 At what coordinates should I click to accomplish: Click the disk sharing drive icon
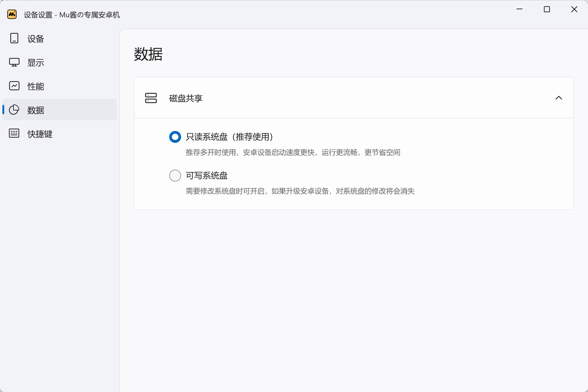pos(151,98)
